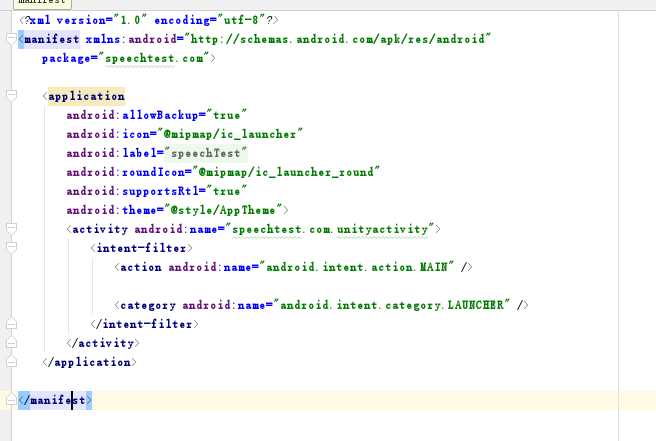Collapse the application tag fold marker

(12, 96)
